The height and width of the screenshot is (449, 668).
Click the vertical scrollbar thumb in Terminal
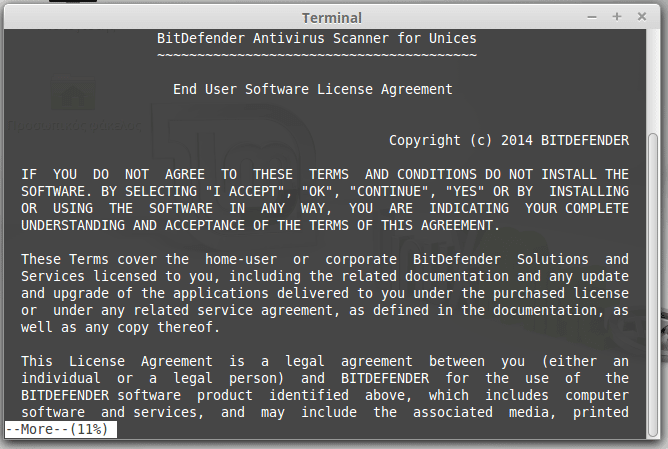[x=652, y=284]
